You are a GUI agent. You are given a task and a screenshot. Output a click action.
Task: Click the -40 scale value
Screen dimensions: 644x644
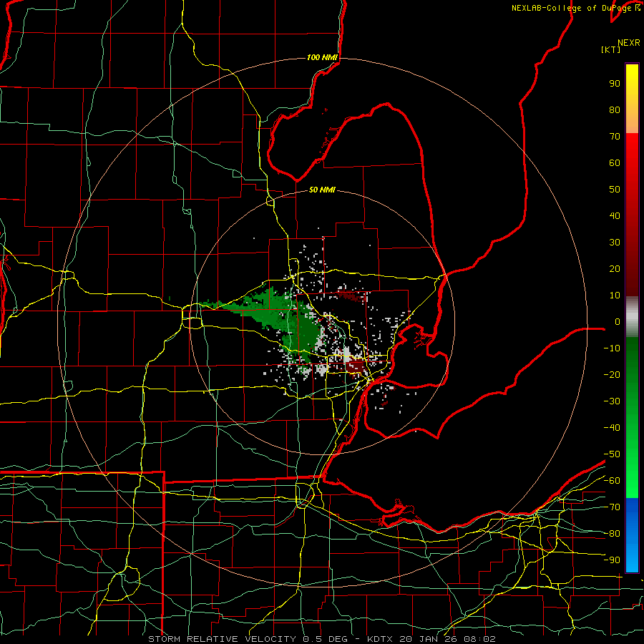tap(612, 428)
